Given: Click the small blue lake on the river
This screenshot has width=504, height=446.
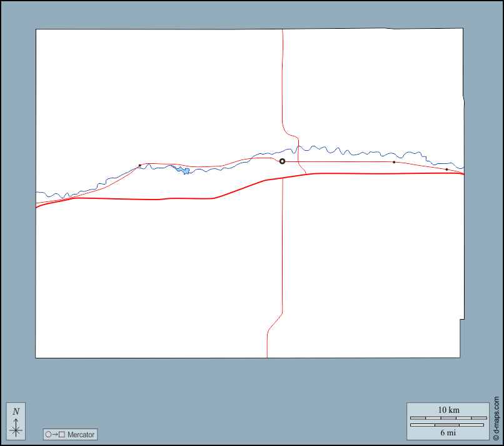Looking at the screenshot, I should tap(183, 170).
